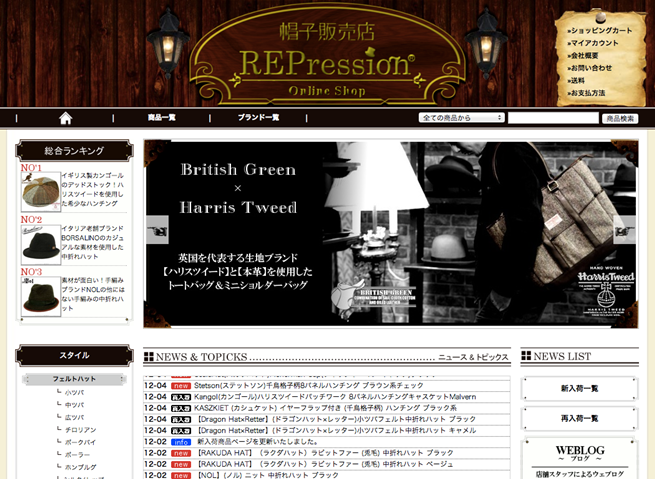Viewport: 655px width, 479px height.
Task: Open ブランド一覧 in the navigation bar
Action: [259, 118]
